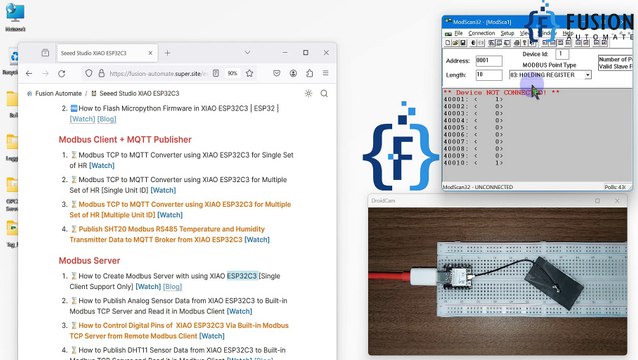This screenshot has width=638, height=360.
Task: Click New document icon in ModScan32 toolbar
Action: [448, 43]
